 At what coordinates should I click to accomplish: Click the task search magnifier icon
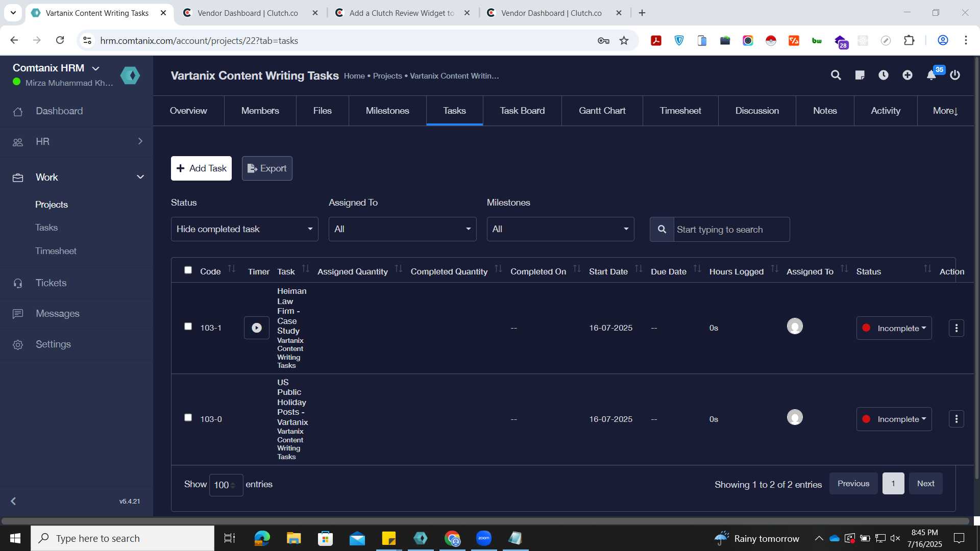pyautogui.click(x=662, y=230)
